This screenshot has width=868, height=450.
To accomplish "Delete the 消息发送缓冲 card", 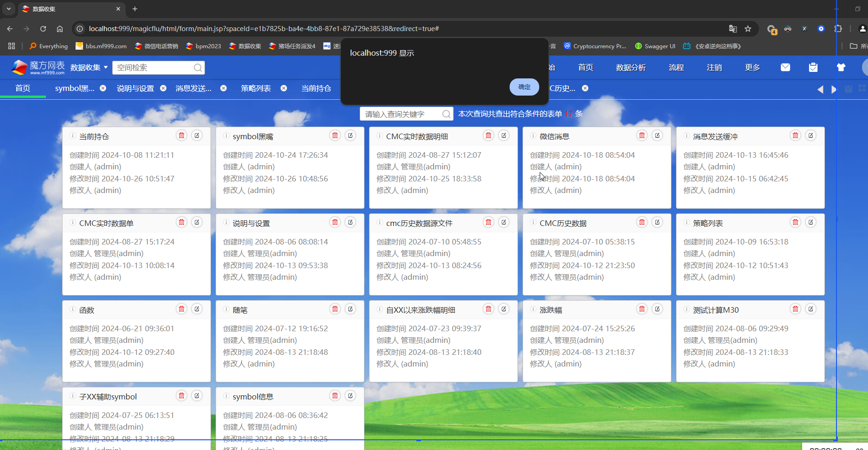I will coord(796,135).
